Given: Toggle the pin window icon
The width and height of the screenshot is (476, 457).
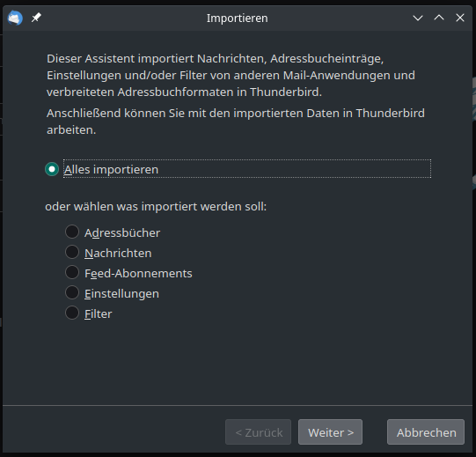Looking at the screenshot, I should 36,18.
